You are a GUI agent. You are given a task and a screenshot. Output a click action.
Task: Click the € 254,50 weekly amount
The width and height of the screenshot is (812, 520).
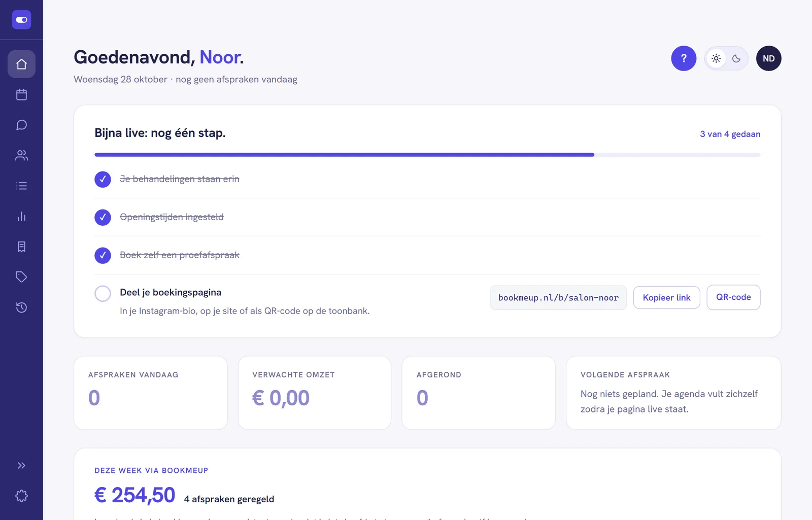134,495
